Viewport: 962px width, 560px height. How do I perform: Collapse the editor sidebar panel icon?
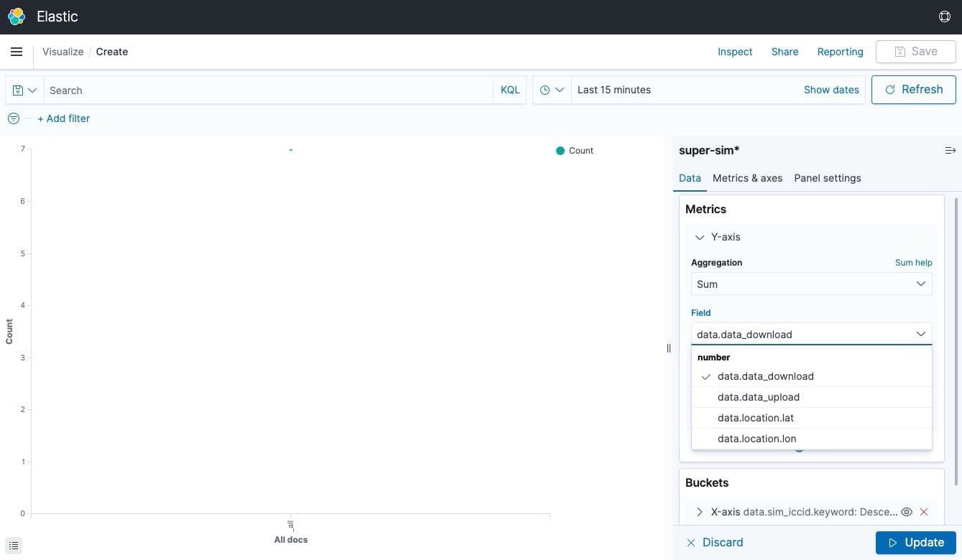(x=950, y=150)
